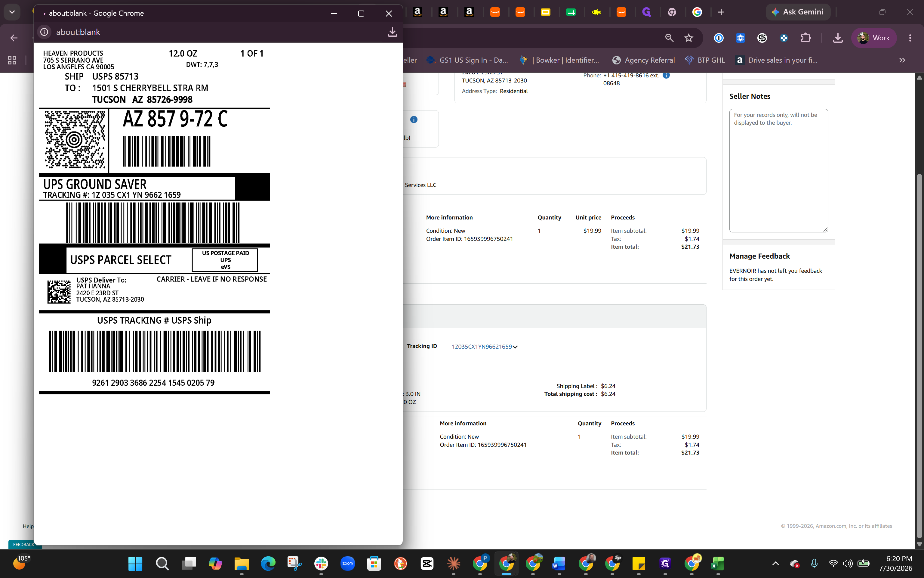Screen dimensions: 924x578
Task: Expand the tab search dropdown chevron
Action: pyautogui.click(x=12, y=12)
